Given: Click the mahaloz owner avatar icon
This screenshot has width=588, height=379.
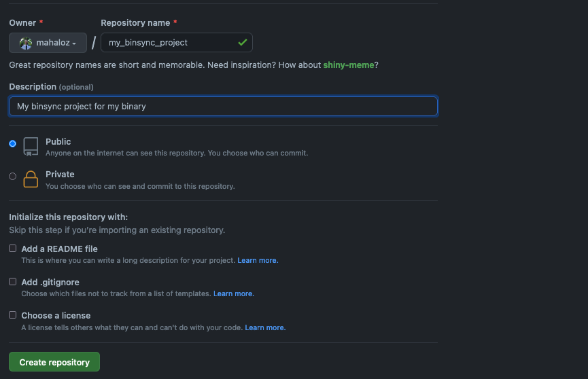Looking at the screenshot, I should click(26, 43).
